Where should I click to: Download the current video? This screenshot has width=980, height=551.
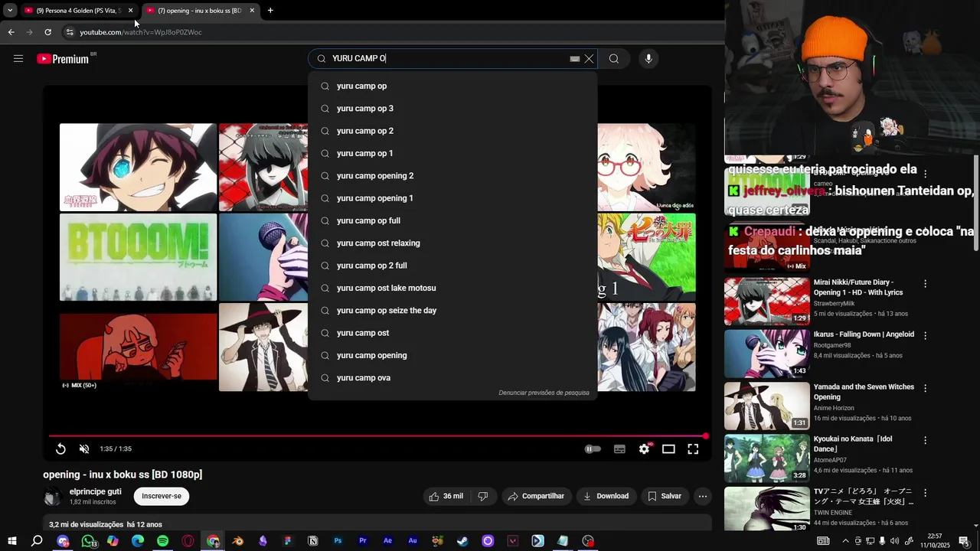click(606, 497)
